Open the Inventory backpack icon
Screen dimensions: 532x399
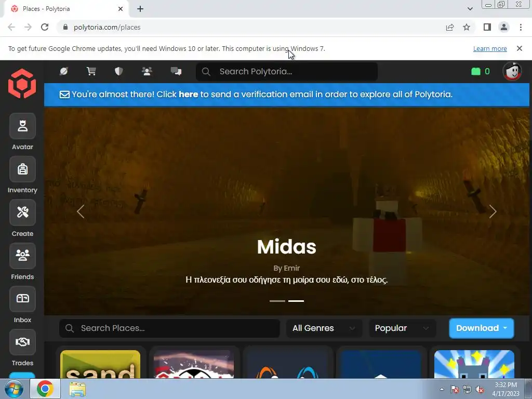[22, 169]
